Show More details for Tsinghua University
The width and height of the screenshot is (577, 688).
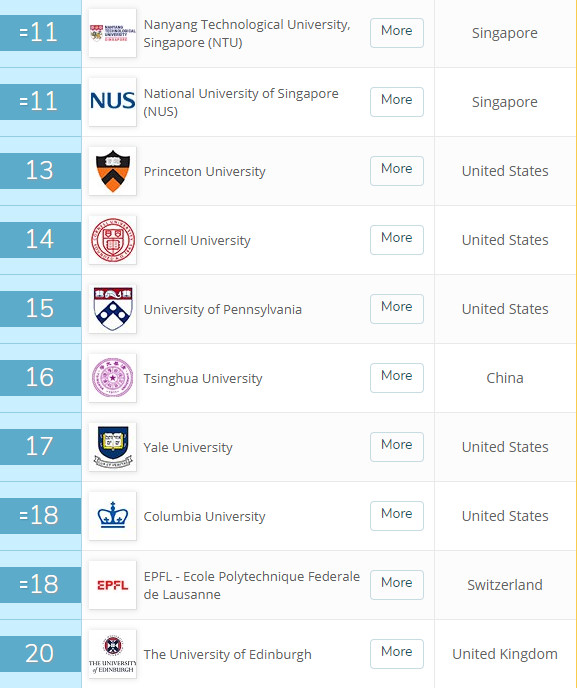click(x=397, y=378)
